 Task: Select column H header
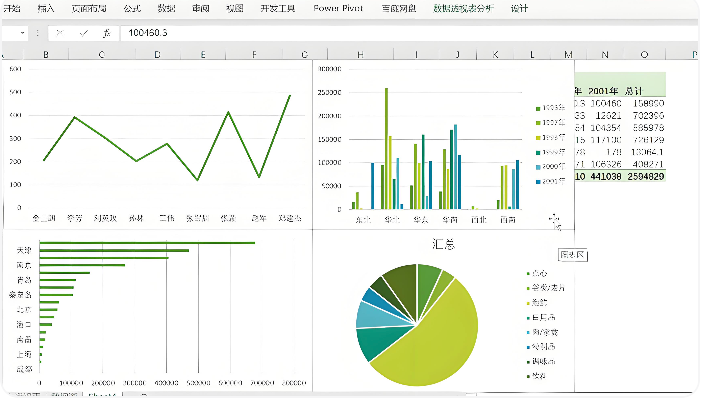(361, 54)
